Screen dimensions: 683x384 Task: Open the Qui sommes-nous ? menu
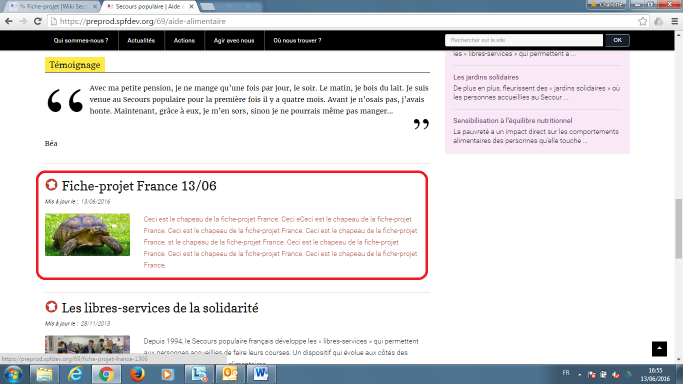tap(81, 40)
